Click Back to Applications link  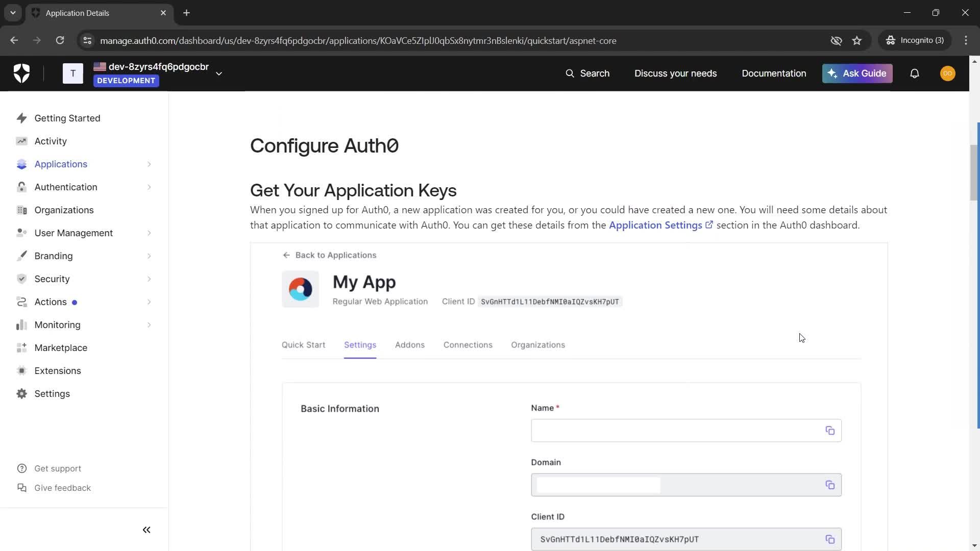pos(329,255)
